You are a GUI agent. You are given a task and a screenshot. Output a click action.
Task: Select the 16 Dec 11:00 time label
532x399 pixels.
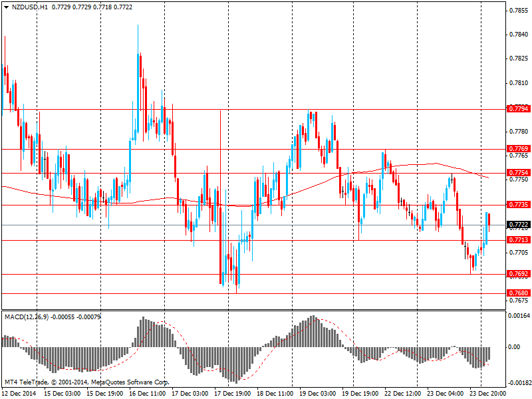click(147, 394)
